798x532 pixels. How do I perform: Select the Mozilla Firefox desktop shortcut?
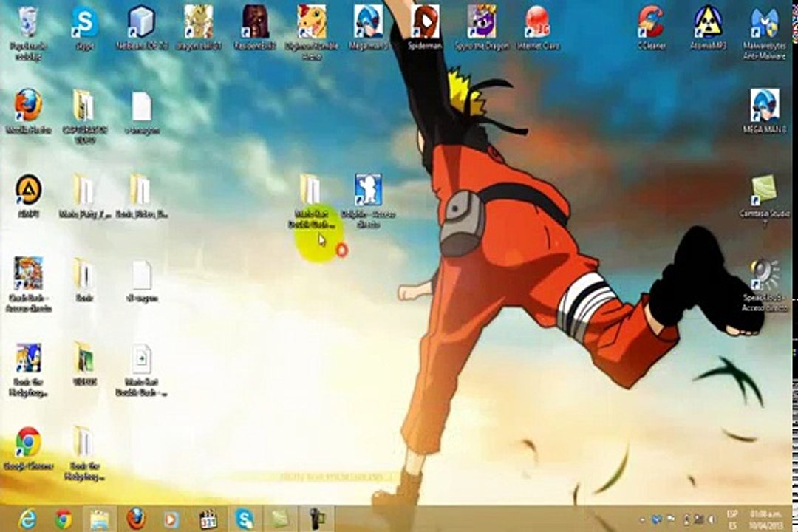click(29, 112)
